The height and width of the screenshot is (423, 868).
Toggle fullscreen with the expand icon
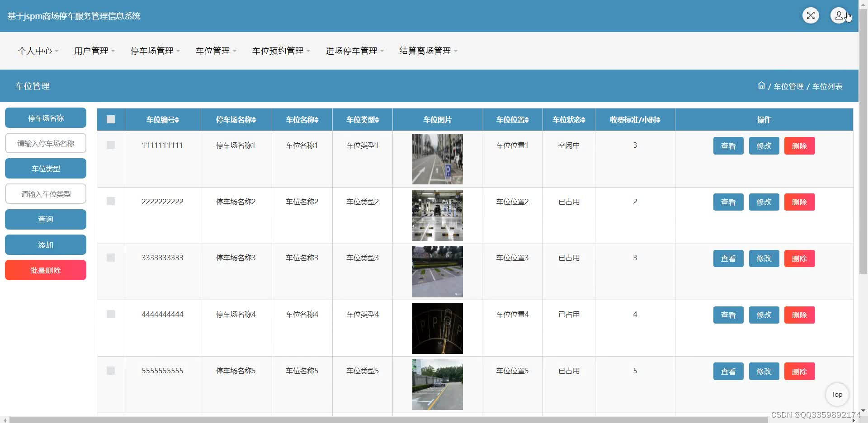tap(811, 16)
